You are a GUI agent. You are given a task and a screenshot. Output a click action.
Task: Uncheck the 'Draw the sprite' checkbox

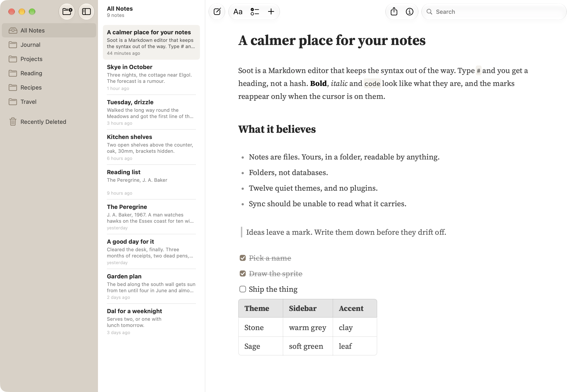point(242,274)
